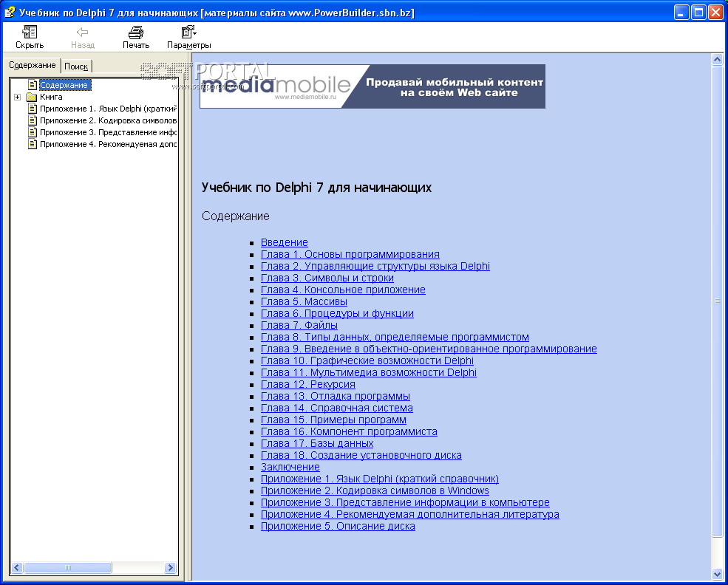This screenshot has height=585, width=728.
Task: Open Глава 1. Основы программирования link
Action: (x=350, y=254)
